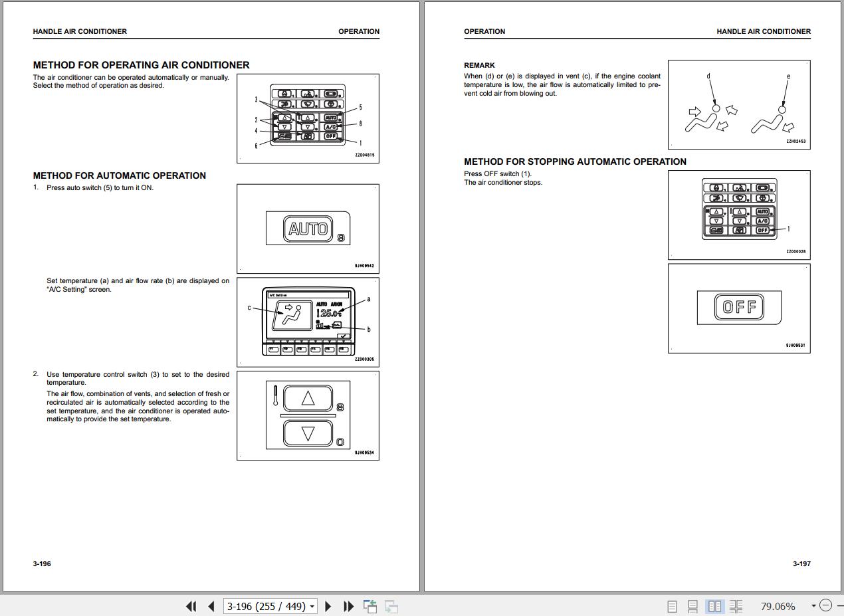The image size is (844, 616).
Task: Click text 'The air conditioner stops.'
Action: (x=503, y=182)
